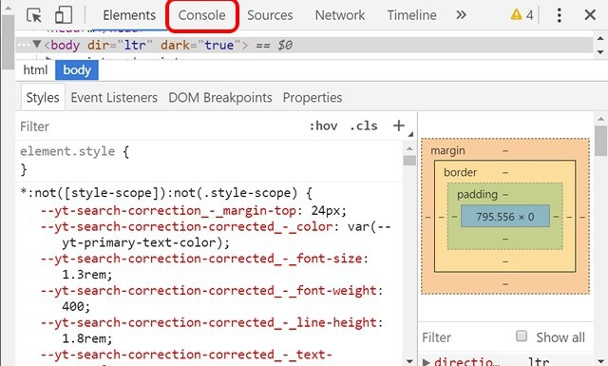Click the --yt-search-correction_-_margin-top property
The width and height of the screenshot is (608, 366).
[x=169, y=211]
